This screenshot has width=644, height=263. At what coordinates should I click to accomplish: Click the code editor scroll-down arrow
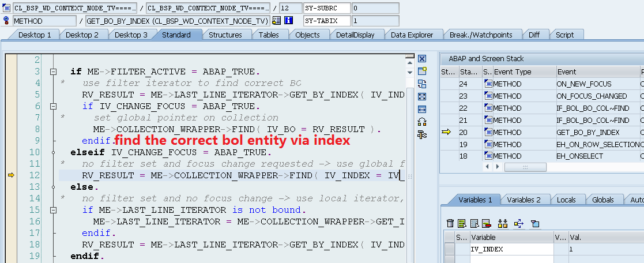click(x=409, y=72)
